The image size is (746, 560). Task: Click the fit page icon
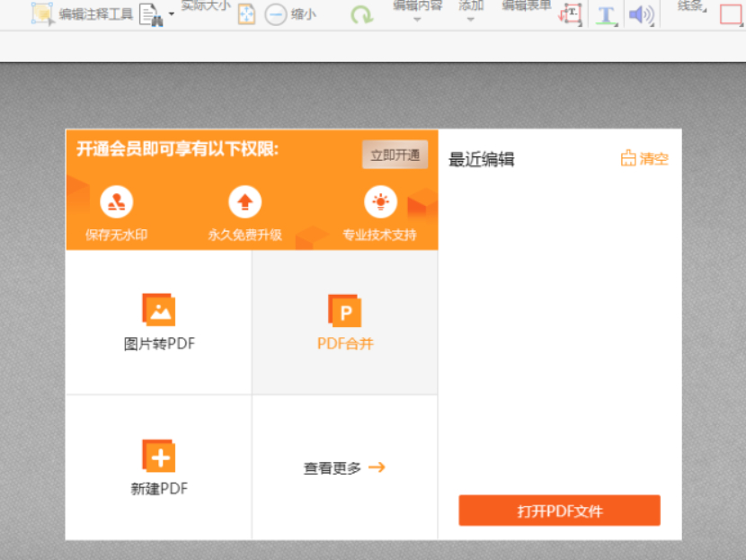tap(246, 14)
